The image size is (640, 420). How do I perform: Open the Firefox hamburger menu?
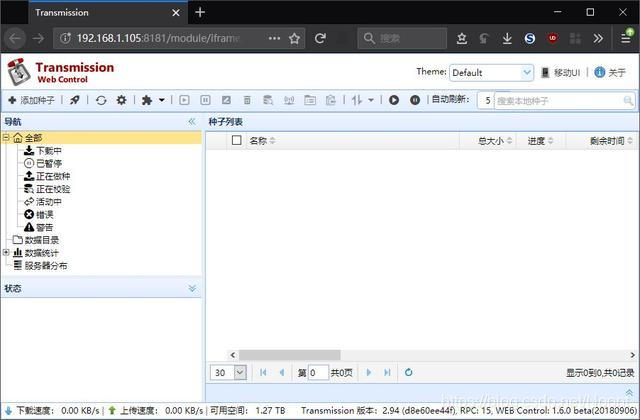coord(626,38)
